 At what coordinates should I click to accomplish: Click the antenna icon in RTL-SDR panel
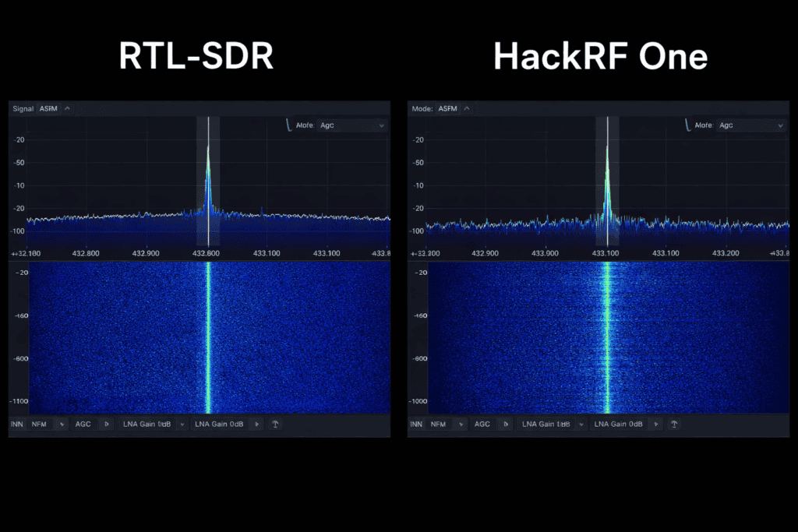(275, 424)
